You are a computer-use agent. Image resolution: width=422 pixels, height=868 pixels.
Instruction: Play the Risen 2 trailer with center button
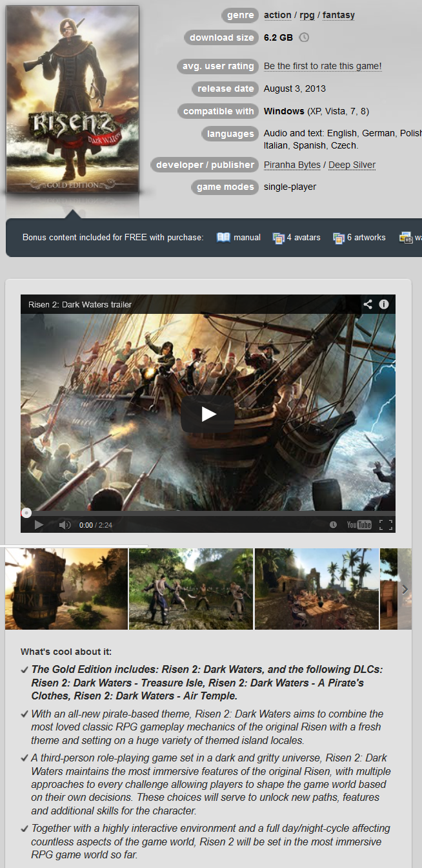[x=208, y=414]
